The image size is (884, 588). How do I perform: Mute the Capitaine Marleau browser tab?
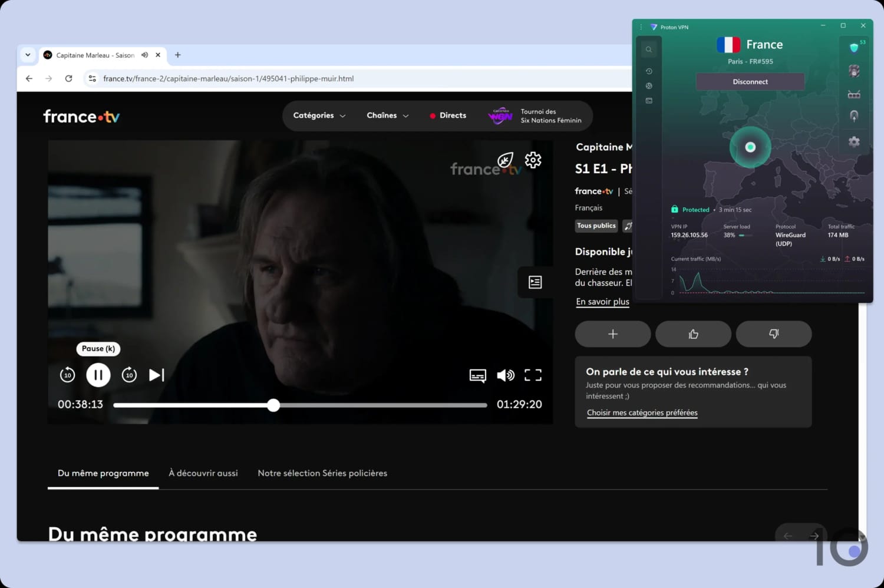(x=145, y=55)
